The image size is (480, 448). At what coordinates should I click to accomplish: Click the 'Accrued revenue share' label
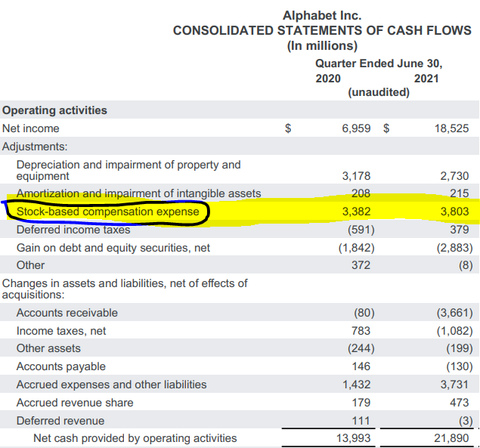point(75,403)
